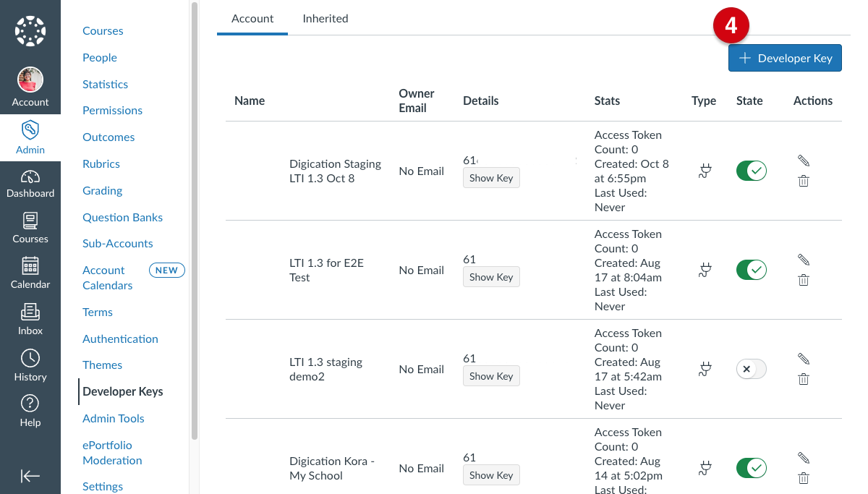Open the Calendar icon in global navigation
868x494 pixels.
pos(30,266)
